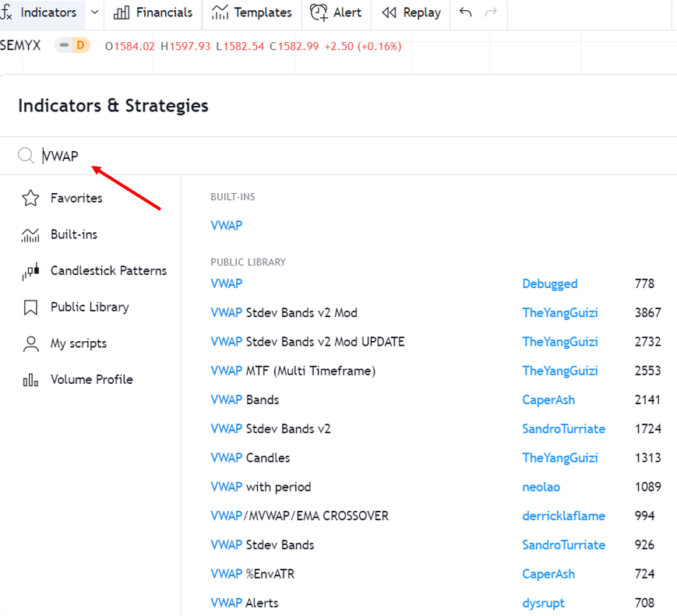This screenshot has width=677, height=616.
Task: Open Candlestick Patterns category
Action: point(108,271)
